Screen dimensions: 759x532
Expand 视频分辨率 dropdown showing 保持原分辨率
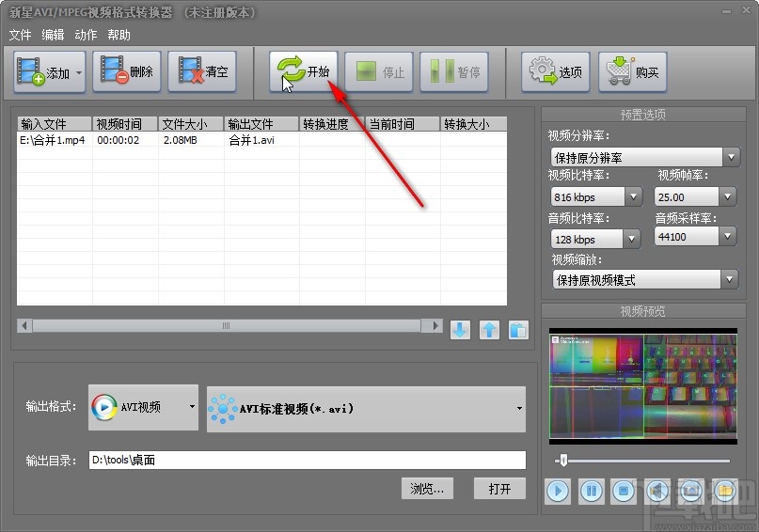732,157
